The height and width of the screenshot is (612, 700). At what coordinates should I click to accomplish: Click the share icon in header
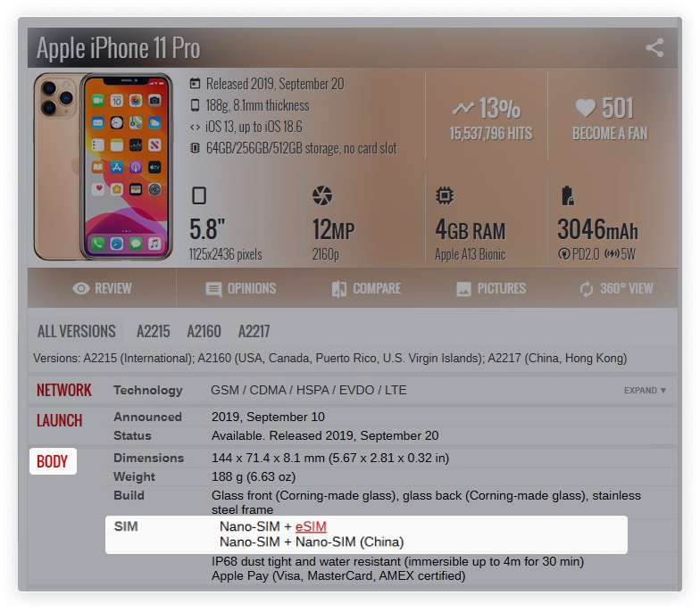coord(655,48)
